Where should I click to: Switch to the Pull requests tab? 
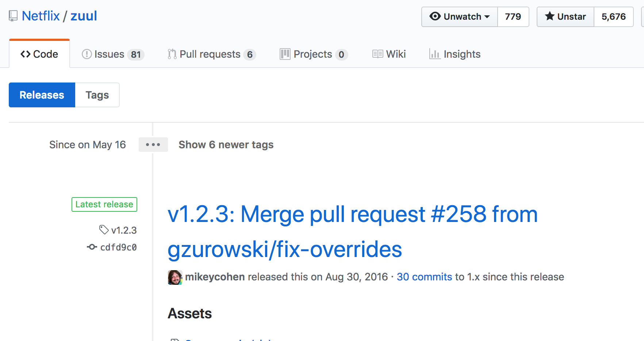coord(211,54)
